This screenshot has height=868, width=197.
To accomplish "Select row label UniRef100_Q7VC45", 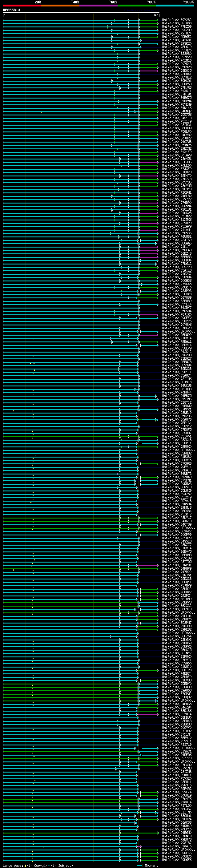I will (177, 284).
